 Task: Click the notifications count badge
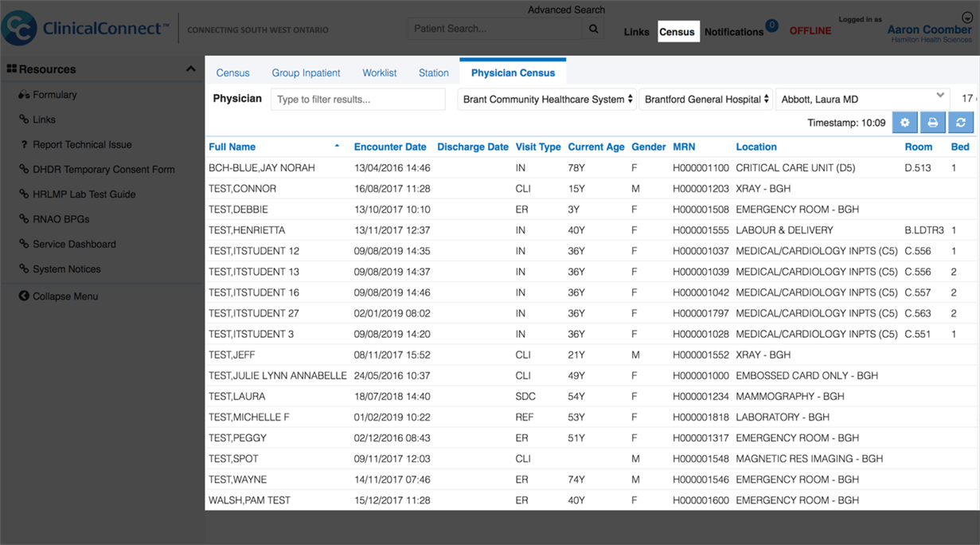771,25
